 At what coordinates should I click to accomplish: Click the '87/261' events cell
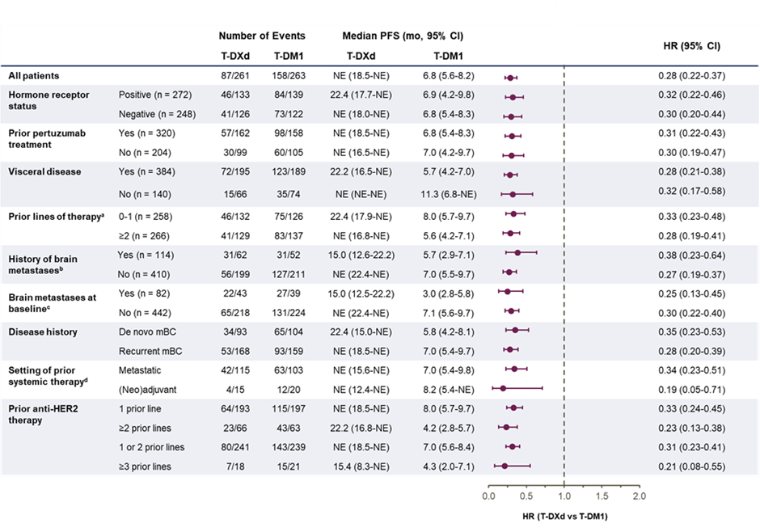coord(235,75)
